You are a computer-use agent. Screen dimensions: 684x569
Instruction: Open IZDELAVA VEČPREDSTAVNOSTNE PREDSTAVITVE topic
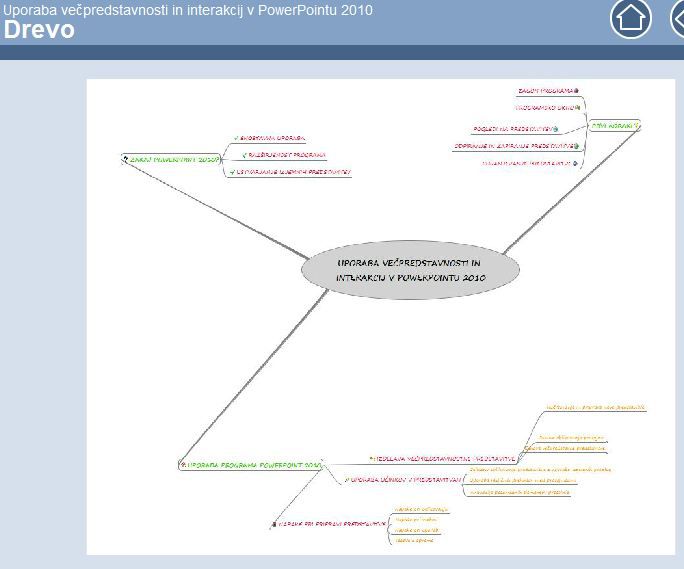pyautogui.click(x=445, y=459)
